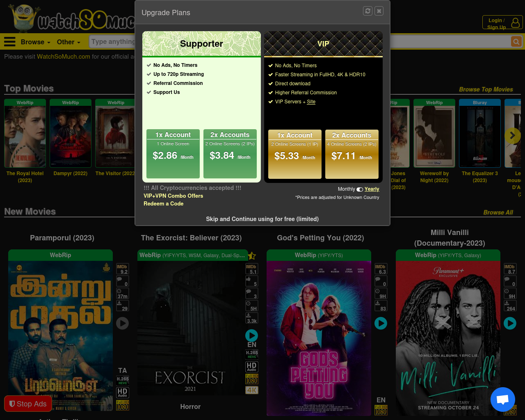Expand the Other dropdown menu
Viewport: 525px width, 420px height.
coord(68,42)
